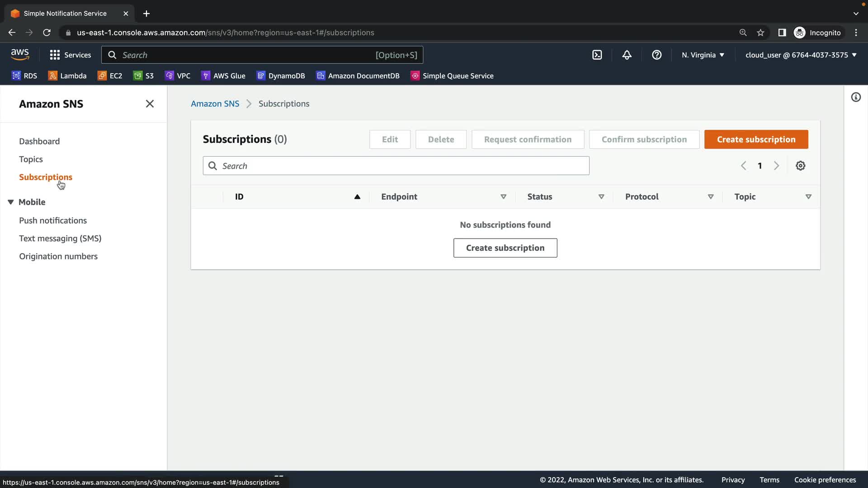
Task: Open DynamoDB shortcut in favorites bar
Action: 281,76
